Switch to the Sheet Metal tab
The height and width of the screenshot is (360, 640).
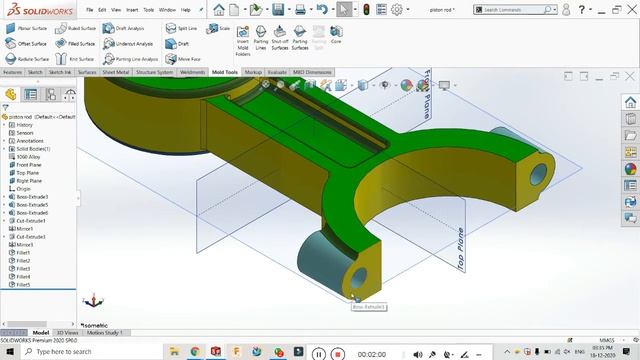click(116, 72)
